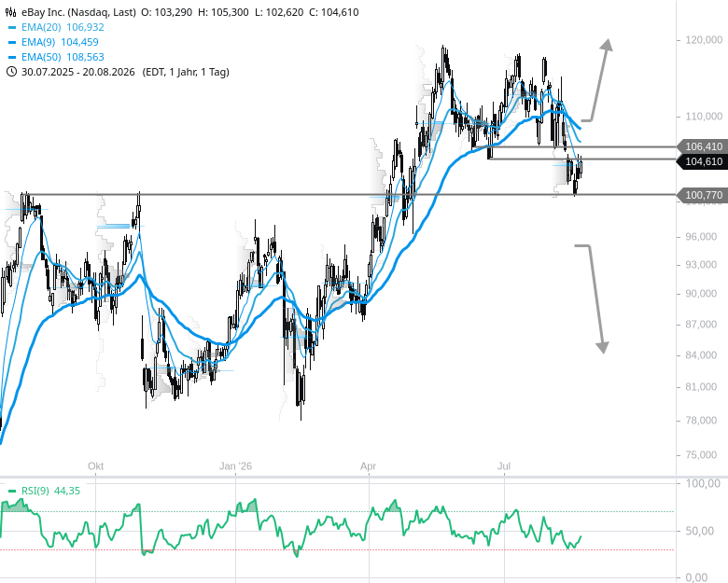Click the low price L: 102,620 value

coord(279,12)
